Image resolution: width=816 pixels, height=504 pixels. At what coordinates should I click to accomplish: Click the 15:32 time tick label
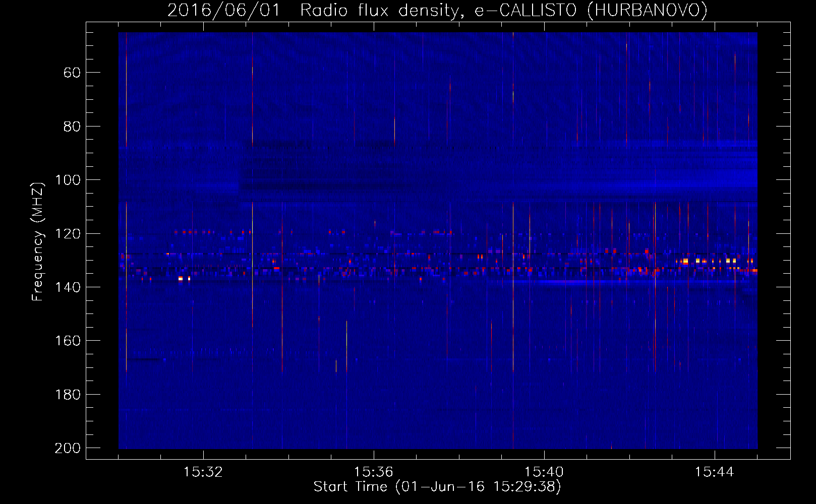click(x=203, y=472)
